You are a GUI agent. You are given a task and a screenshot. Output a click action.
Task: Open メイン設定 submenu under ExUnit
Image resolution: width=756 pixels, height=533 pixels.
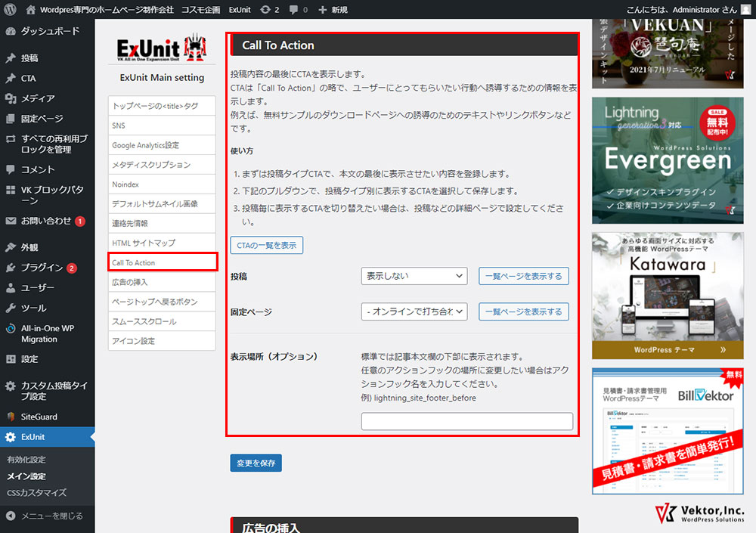point(26,476)
